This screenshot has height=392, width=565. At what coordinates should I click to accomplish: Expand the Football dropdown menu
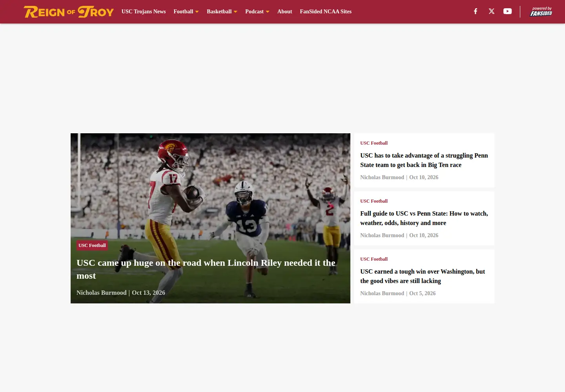(x=186, y=12)
